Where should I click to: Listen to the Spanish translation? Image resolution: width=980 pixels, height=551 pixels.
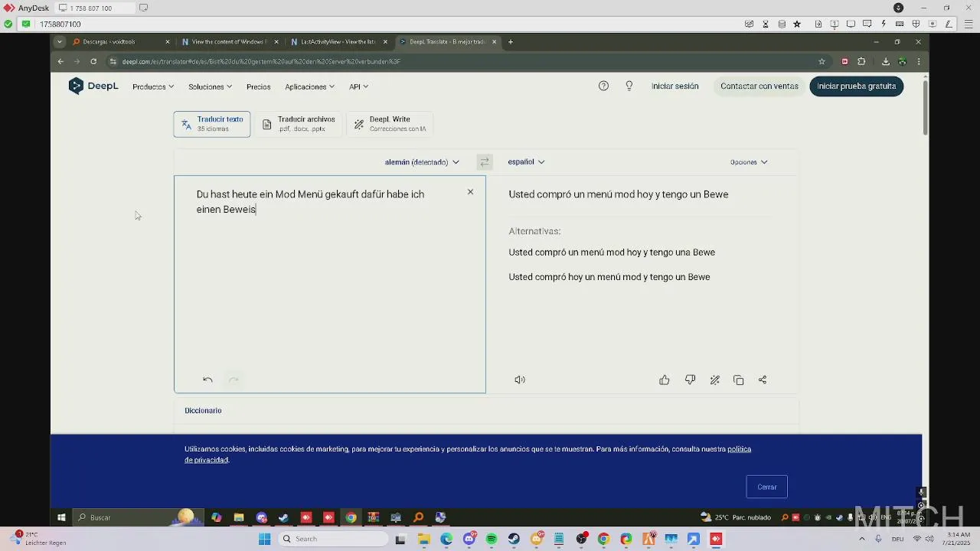coord(520,380)
